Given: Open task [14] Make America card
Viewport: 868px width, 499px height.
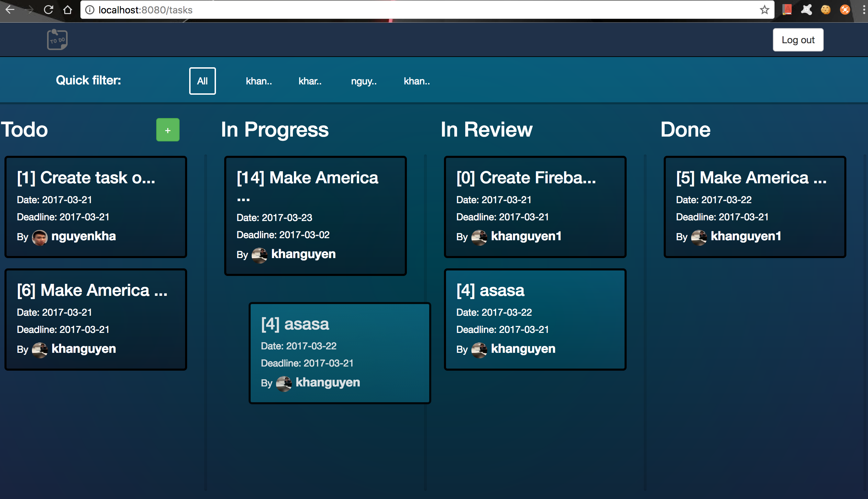Looking at the screenshot, I should [x=315, y=215].
